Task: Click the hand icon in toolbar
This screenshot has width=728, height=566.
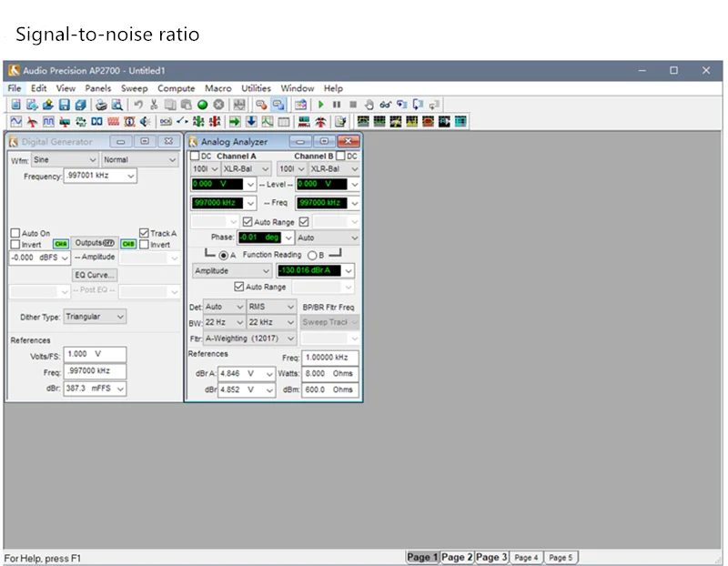Action: [x=369, y=105]
